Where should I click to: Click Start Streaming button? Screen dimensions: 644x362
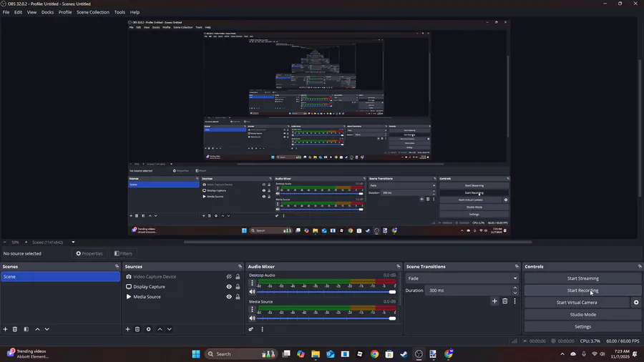click(582, 278)
